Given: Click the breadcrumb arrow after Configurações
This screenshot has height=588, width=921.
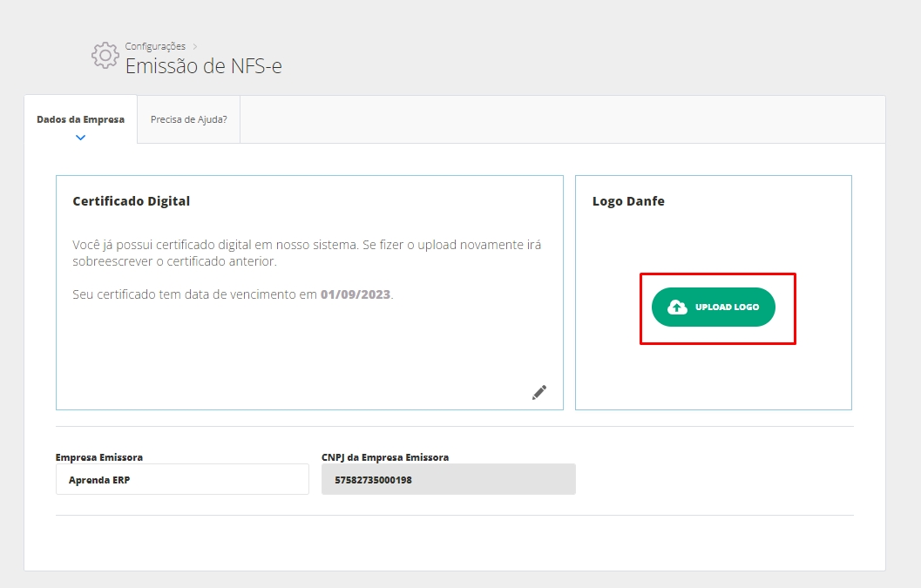Looking at the screenshot, I should point(196,46).
